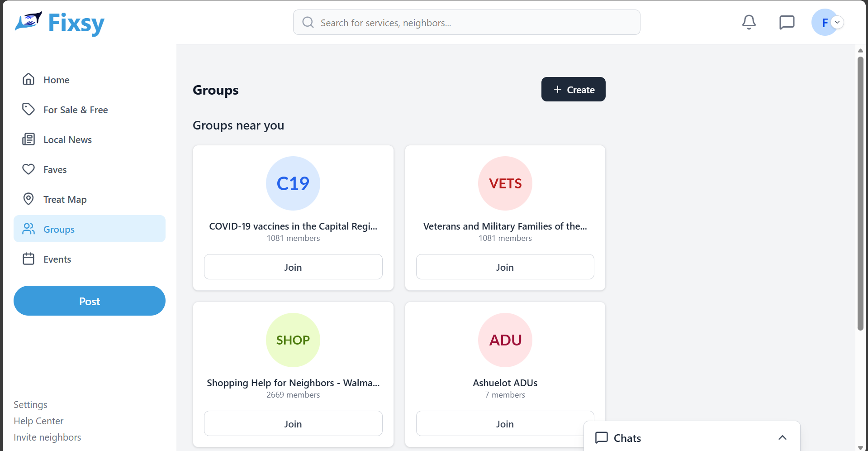This screenshot has width=868, height=451.
Task: Click the Fixsy logo
Action: point(60,23)
